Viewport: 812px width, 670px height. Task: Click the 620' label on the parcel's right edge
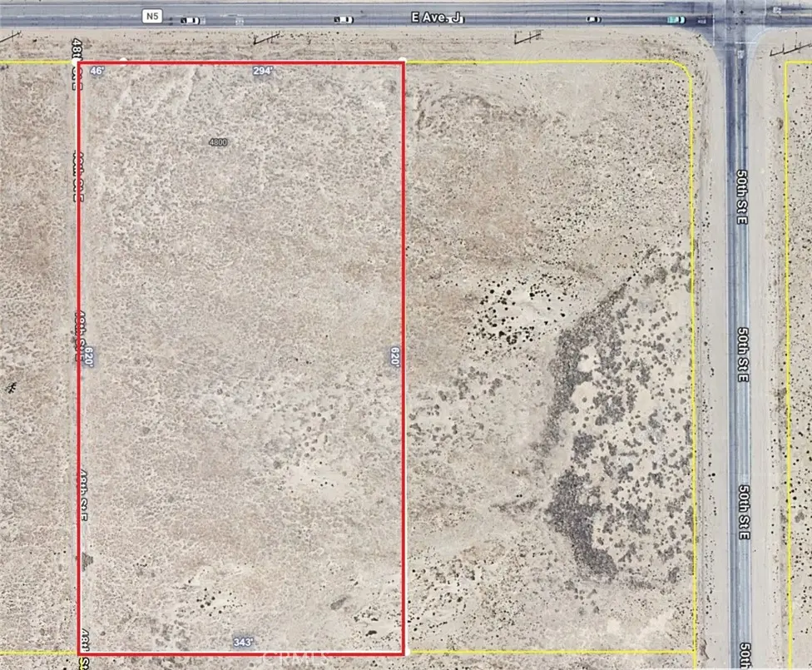395,357
